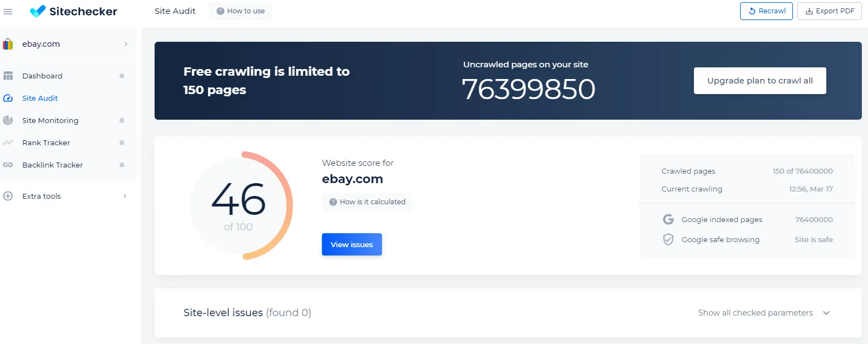Image resolution: width=868 pixels, height=344 pixels.
Task: Click the Google safe browsing shield icon
Action: click(668, 239)
